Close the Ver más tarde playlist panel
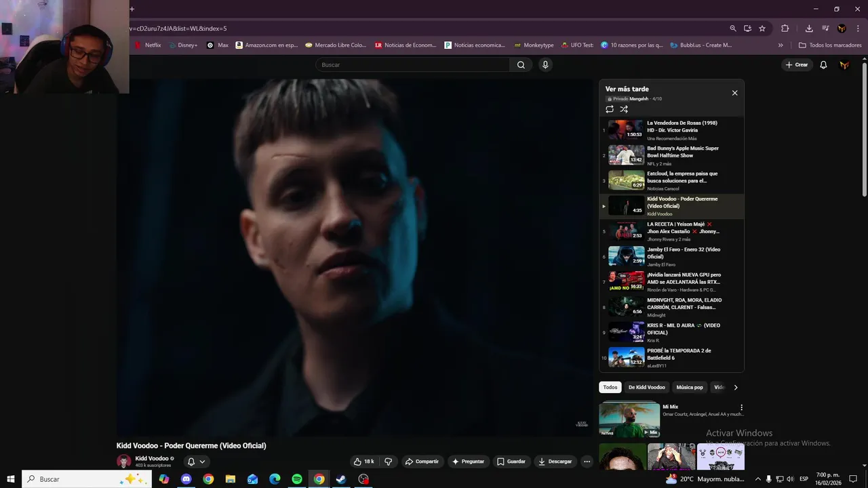The image size is (868, 488). point(734,93)
